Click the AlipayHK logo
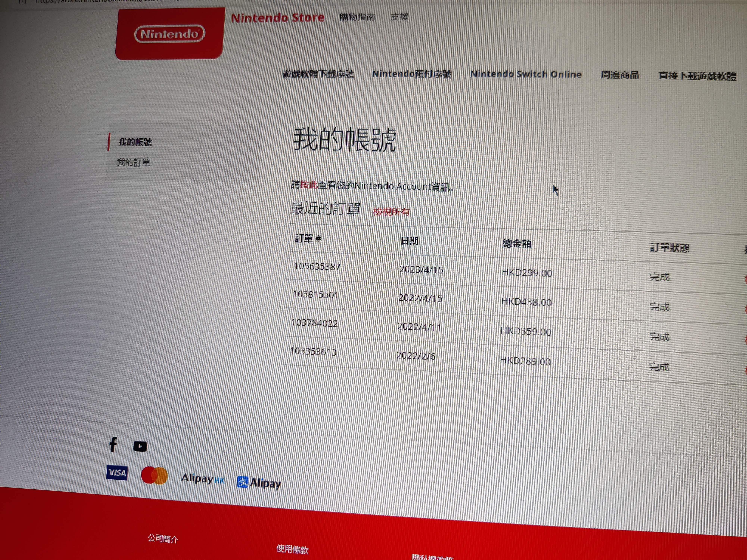The width and height of the screenshot is (747, 560). click(203, 479)
